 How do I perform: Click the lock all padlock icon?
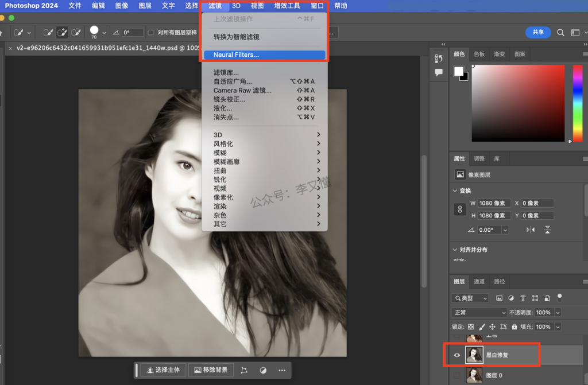point(514,327)
